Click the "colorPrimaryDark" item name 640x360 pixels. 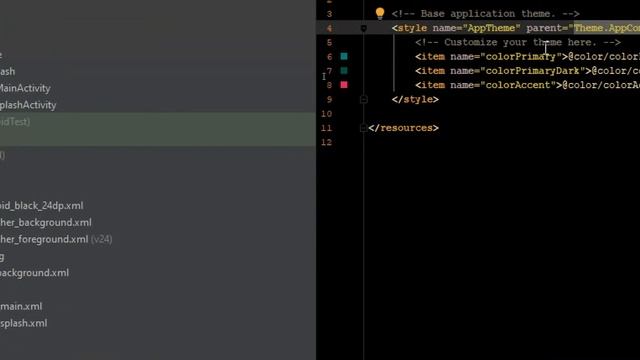[533, 71]
